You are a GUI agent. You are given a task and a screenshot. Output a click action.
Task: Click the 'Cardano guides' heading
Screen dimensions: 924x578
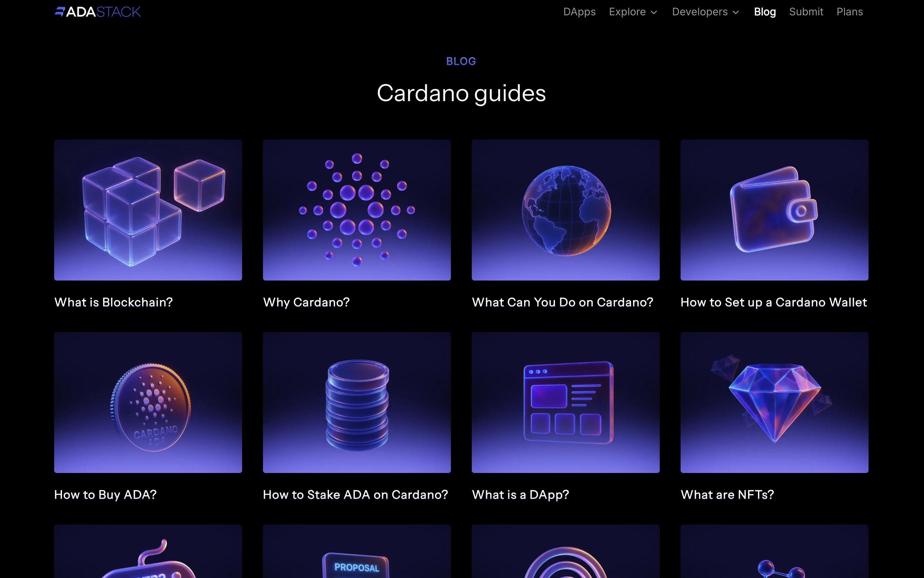461,93
